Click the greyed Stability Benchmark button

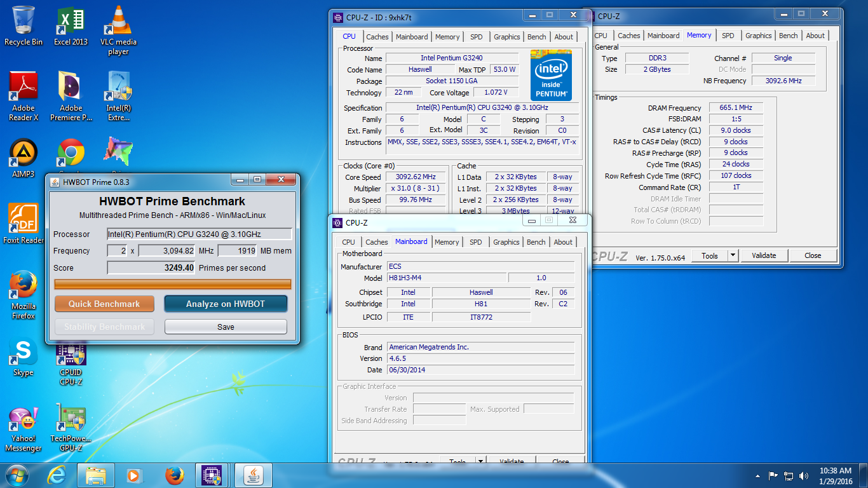click(x=104, y=327)
